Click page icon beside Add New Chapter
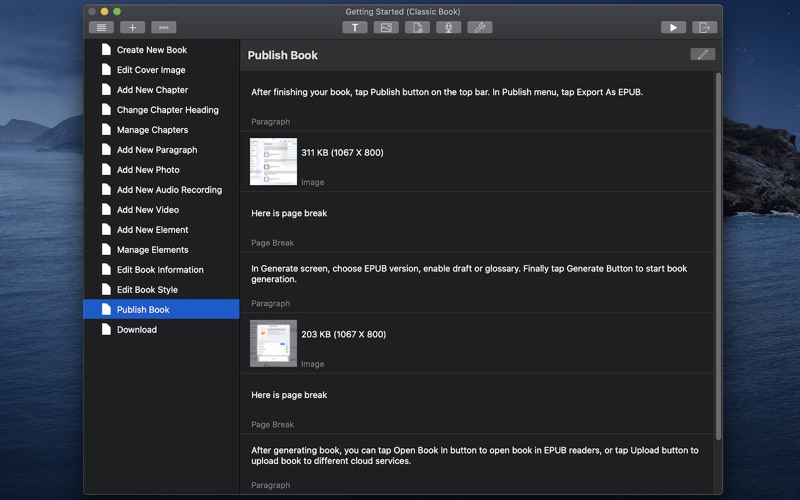 click(x=106, y=89)
